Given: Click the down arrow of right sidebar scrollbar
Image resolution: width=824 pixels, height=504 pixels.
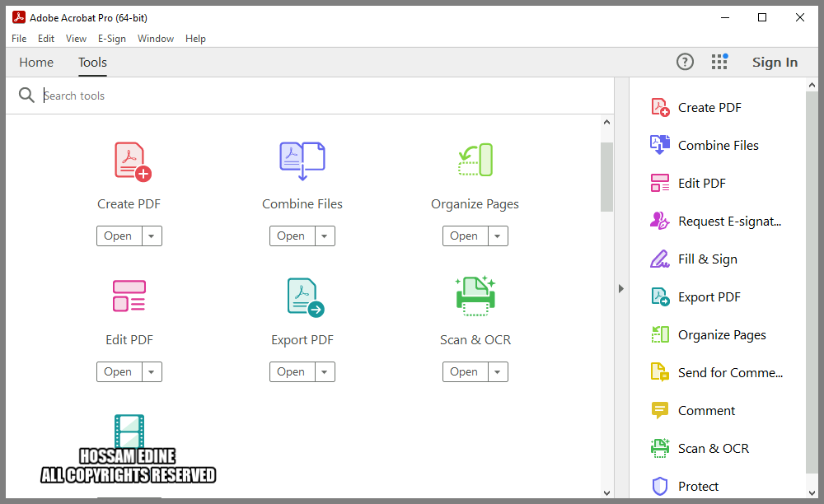Looking at the screenshot, I should 812,493.
